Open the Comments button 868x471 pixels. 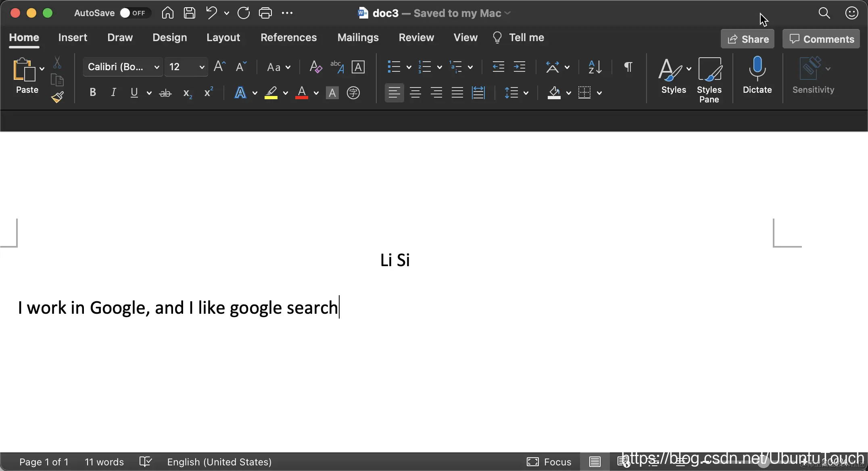point(821,39)
